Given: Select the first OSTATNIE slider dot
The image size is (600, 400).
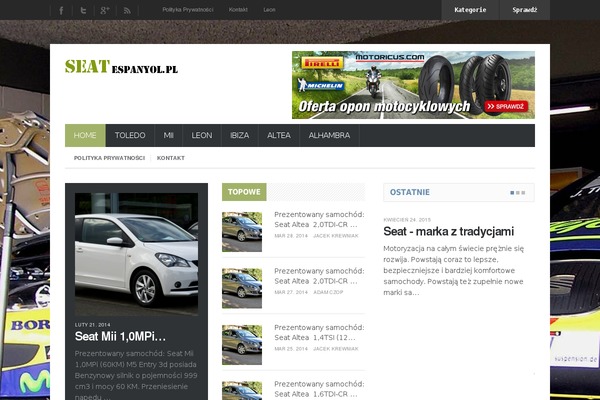Looking at the screenshot, I should [512, 193].
